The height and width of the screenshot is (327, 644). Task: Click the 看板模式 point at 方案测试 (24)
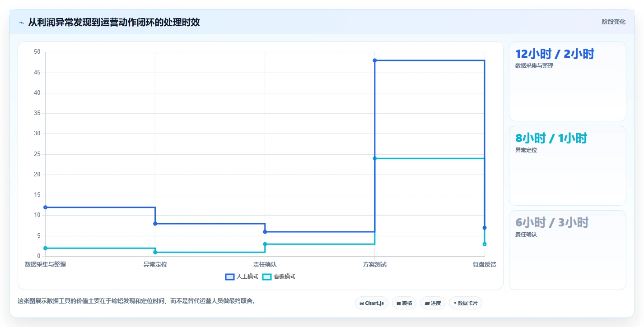pyautogui.click(x=375, y=158)
